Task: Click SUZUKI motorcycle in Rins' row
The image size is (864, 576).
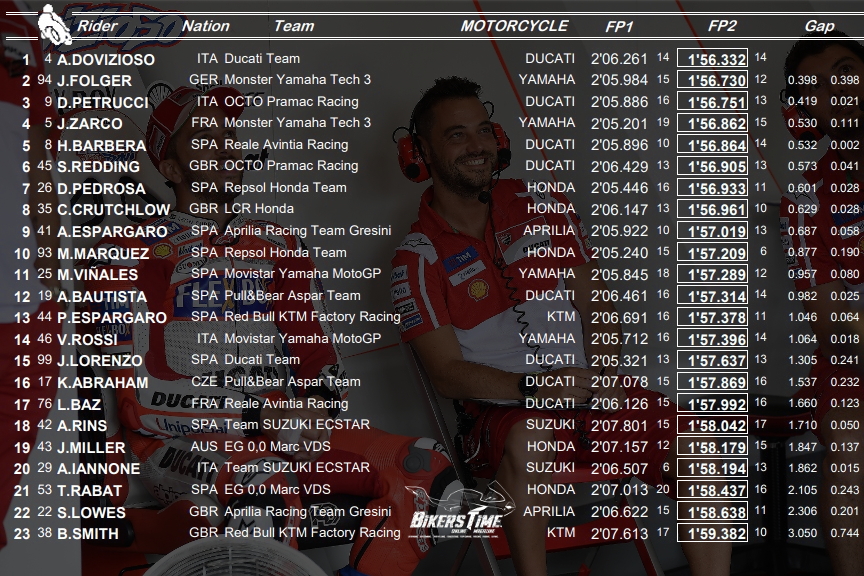Action: coord(550,424)
